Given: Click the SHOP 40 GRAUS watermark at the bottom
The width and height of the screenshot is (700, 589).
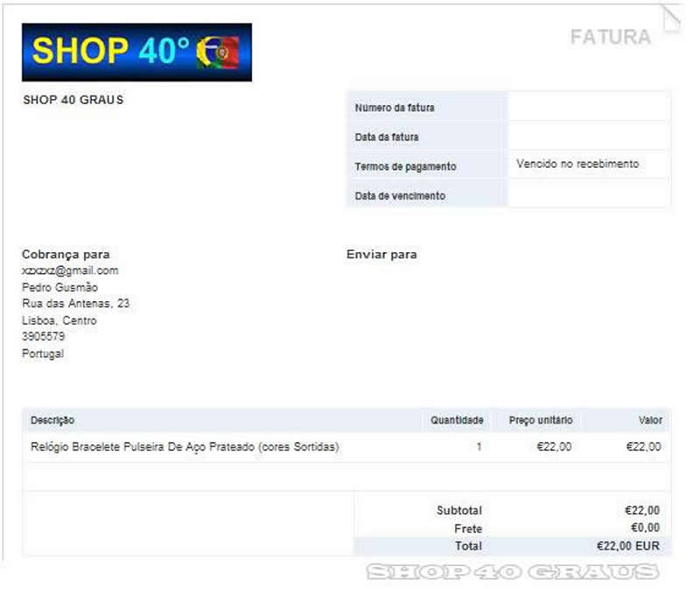Looking at the screenshot, I should pyautogui.click(x=512, y=572).
